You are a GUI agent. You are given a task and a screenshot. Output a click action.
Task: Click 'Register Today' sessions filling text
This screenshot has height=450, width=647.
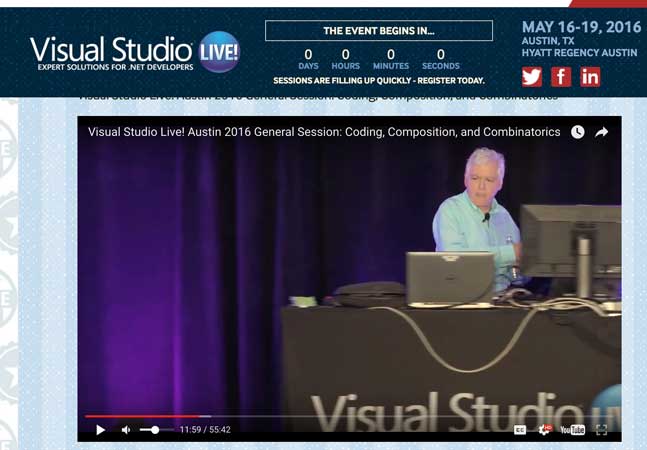[x=378, y=80]
